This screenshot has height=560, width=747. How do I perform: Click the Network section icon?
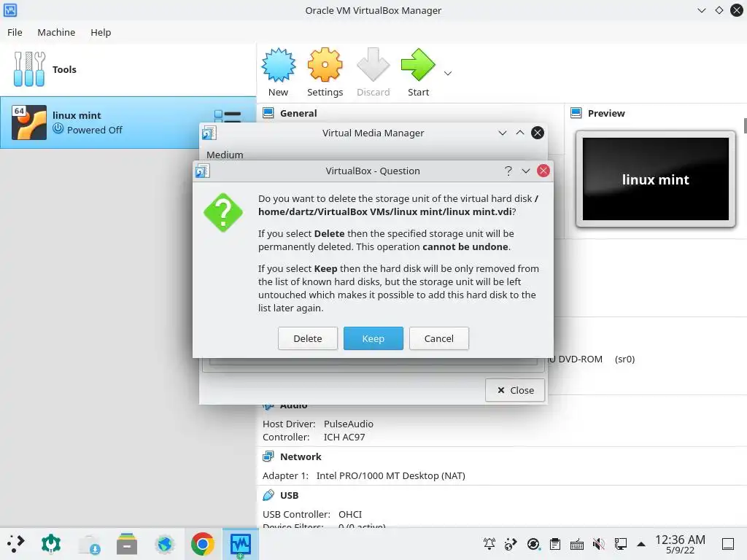(268, 456)
